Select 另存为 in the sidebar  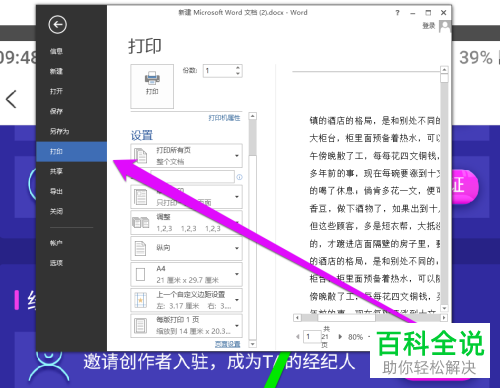point(59,131)
